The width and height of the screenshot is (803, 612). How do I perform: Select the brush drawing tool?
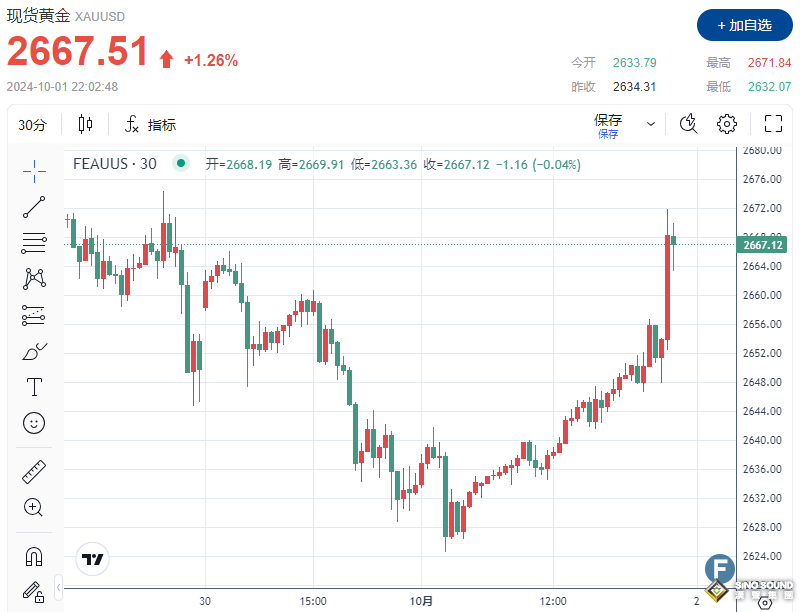pyautogui.click(x=33, y=352)
